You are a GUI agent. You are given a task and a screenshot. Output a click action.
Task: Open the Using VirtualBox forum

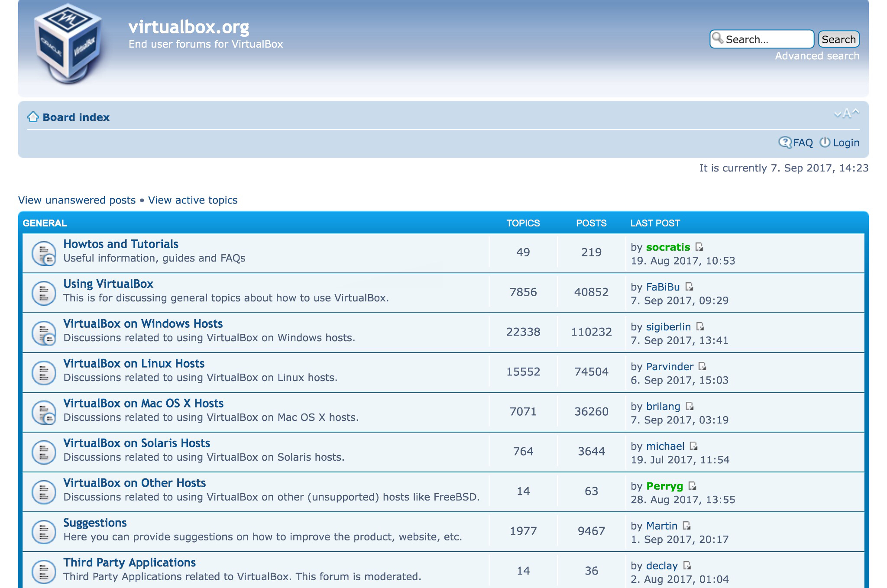[108, 284]
